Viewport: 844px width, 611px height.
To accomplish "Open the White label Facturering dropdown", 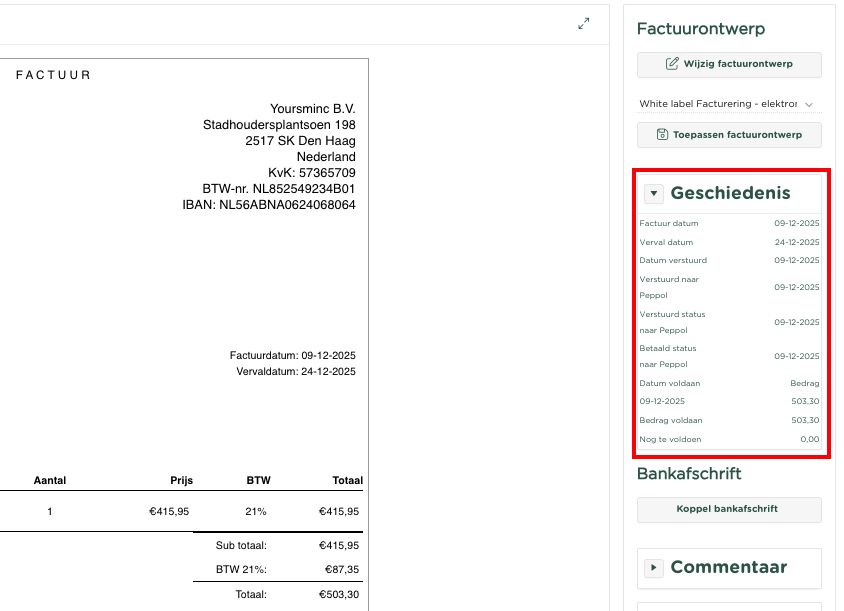I will coord(728,104).
